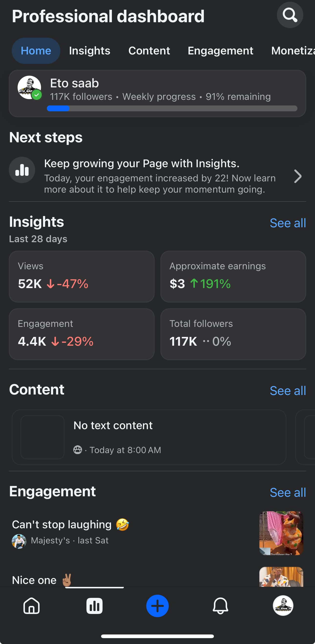See all Insights link

click(x=287, y=223)
